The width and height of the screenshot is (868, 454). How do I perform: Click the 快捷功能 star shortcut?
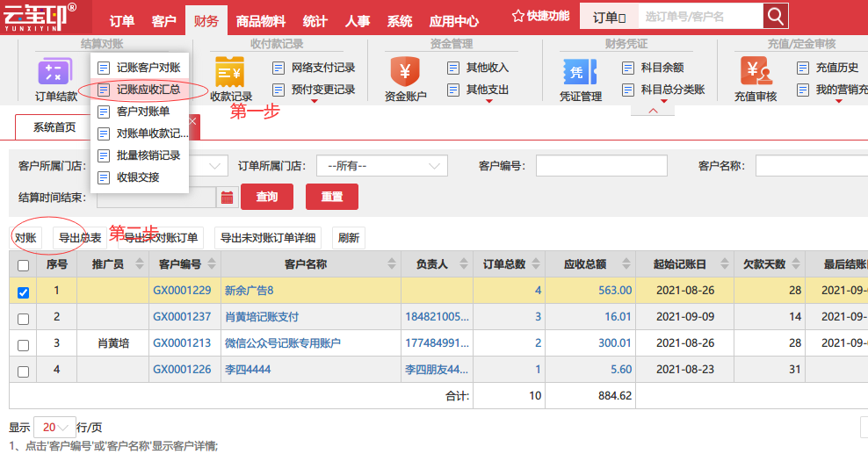tap(540, 16)
